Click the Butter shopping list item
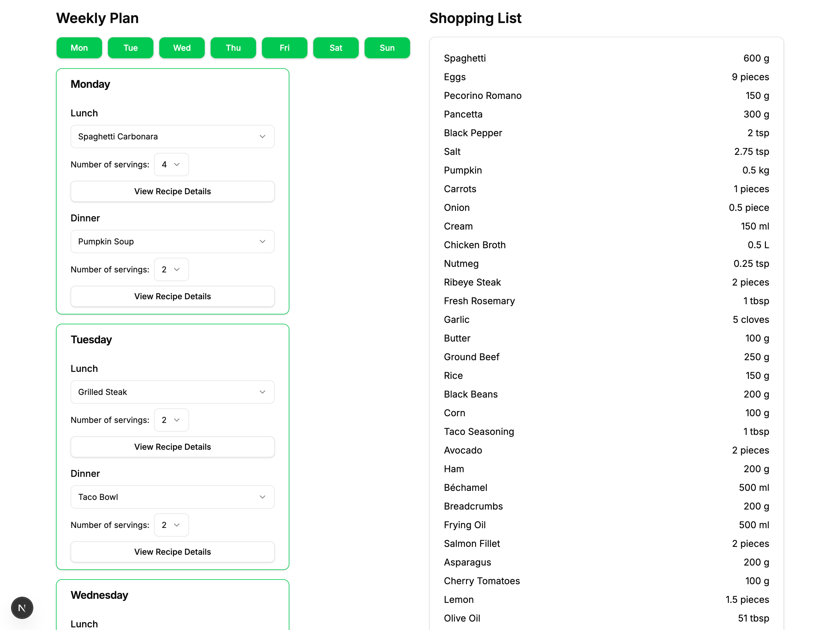Screen dimensions: 840x630 coord(606,338)
